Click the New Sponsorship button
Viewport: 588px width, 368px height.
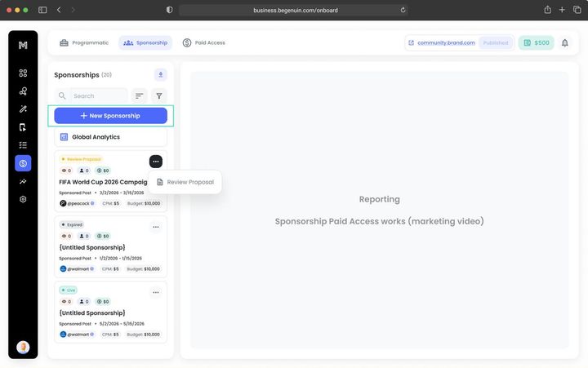(x=110, y=116)
